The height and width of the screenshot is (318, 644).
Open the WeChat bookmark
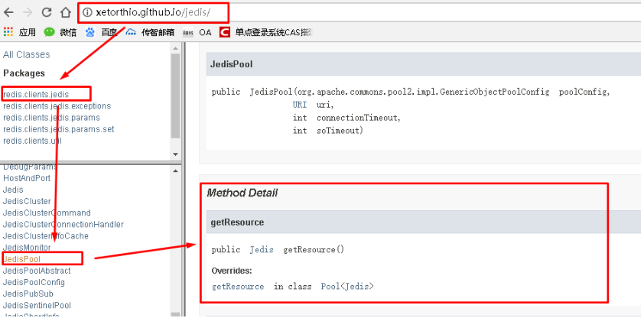point(60,32)
